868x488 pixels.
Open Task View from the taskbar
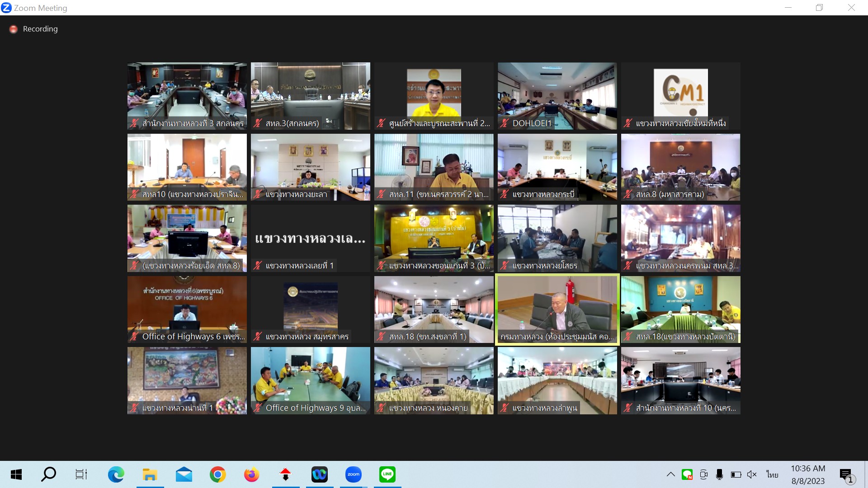81,474
